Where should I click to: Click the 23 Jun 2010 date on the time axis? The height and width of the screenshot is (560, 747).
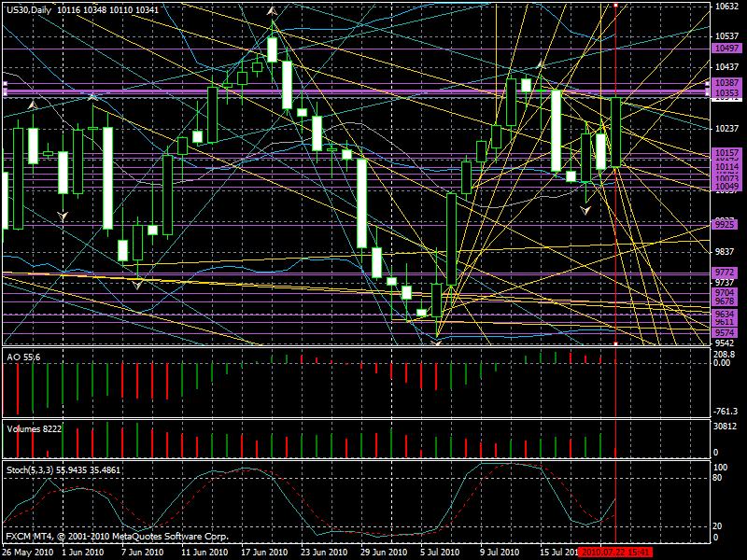(324, 553)
